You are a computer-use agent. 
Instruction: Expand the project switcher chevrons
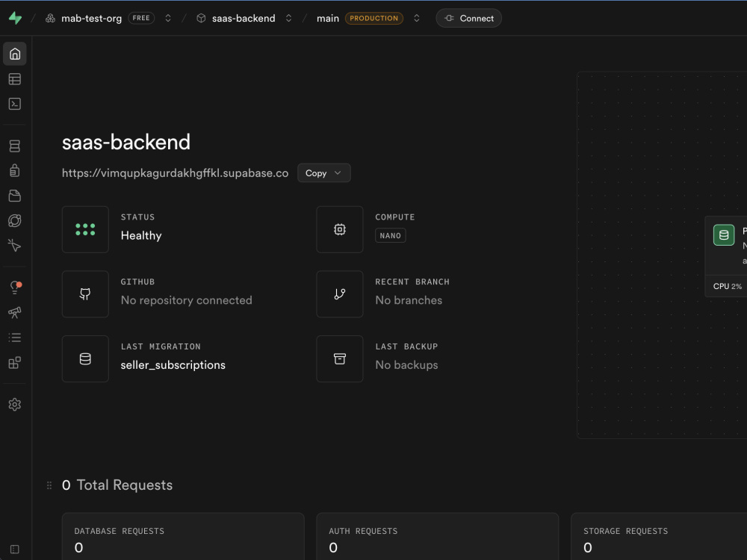tap(288, 18)
